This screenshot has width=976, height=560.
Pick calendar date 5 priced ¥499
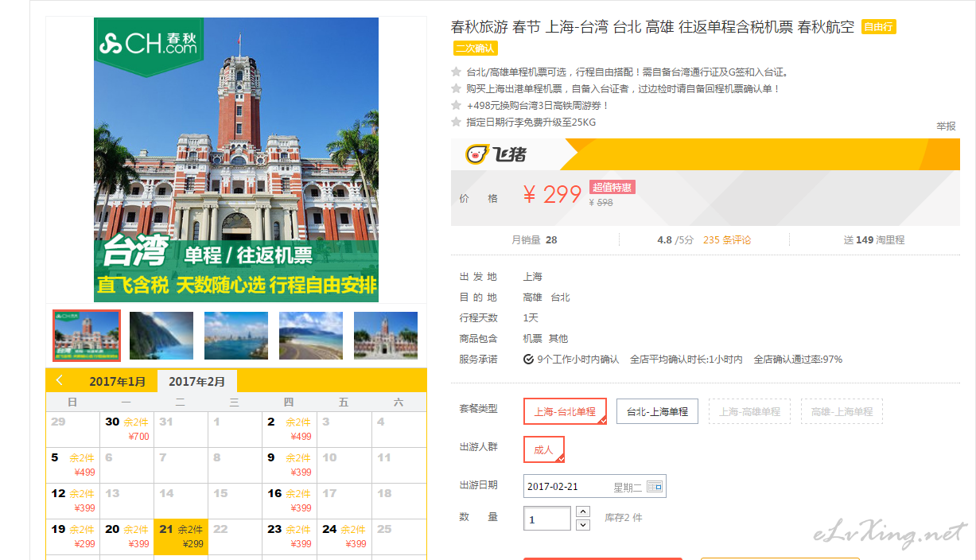(72, 465)
